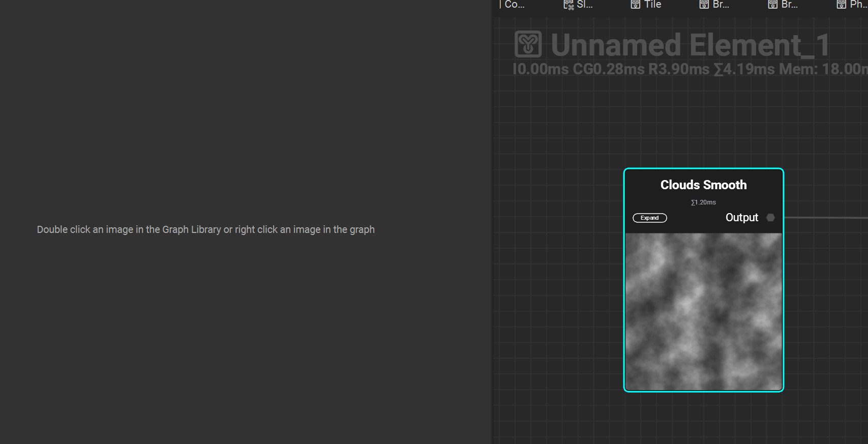Click the Unnamed Element_1 graph title

[690, 45]
